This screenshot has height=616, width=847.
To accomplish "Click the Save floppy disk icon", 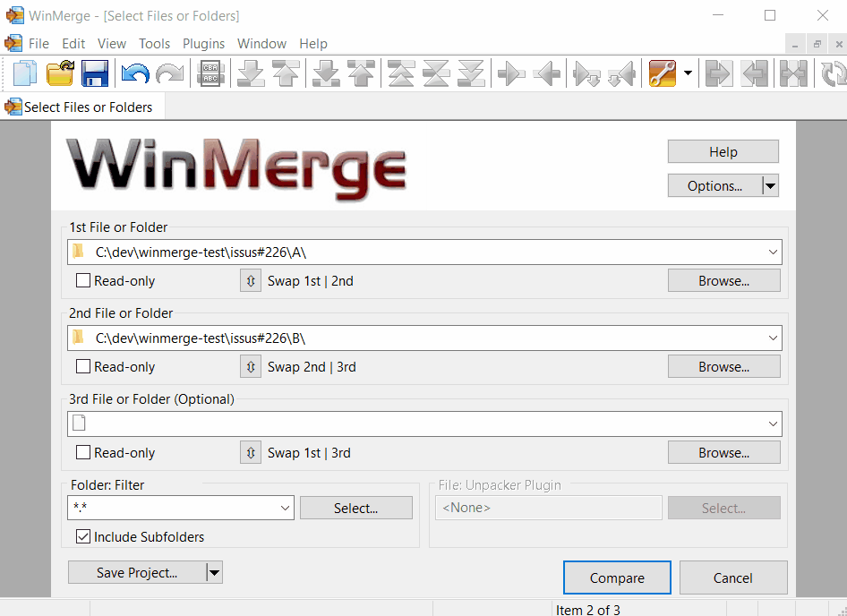I will coord(95,73).
